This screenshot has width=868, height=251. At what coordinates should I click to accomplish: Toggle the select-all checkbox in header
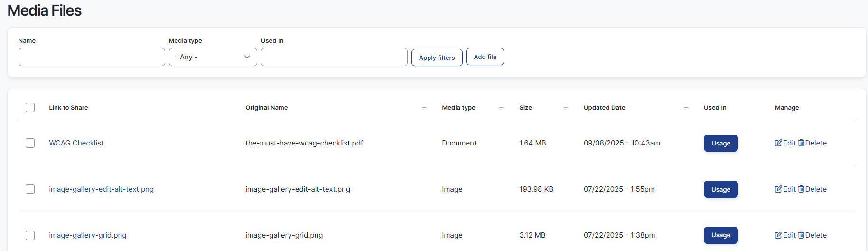30,107
